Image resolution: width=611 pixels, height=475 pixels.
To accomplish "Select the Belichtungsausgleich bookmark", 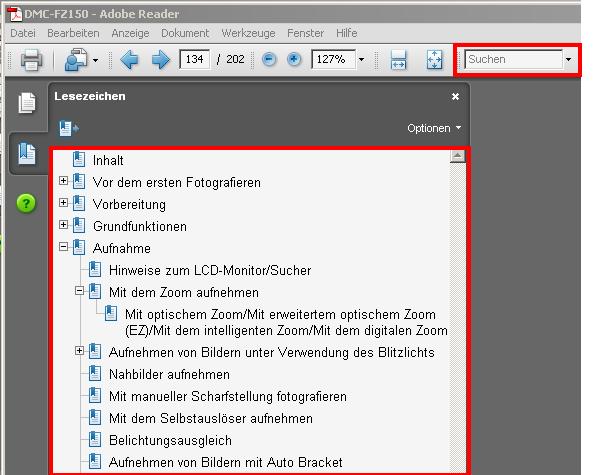I will click(170, 440).
